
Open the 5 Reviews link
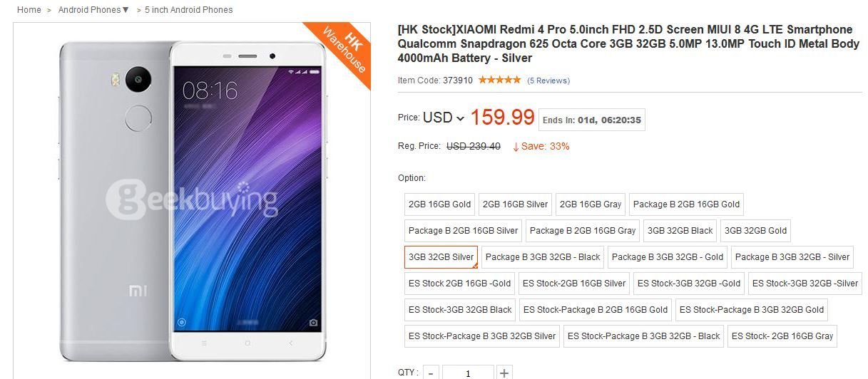click(548, 81)
